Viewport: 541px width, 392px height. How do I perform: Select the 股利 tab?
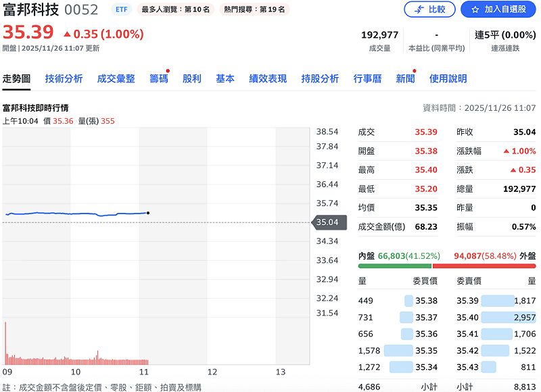coord(191,78)
